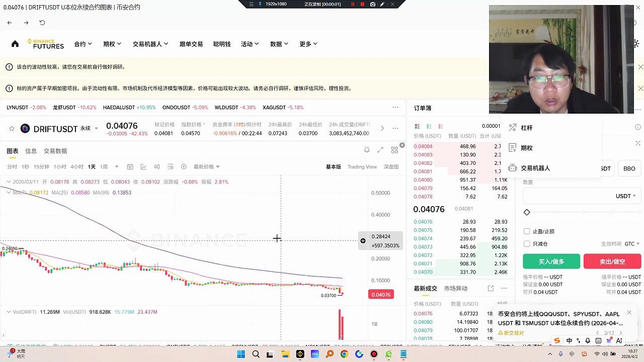
Task: Pop out the recent trades panel
Action: [x=491, y=288]
